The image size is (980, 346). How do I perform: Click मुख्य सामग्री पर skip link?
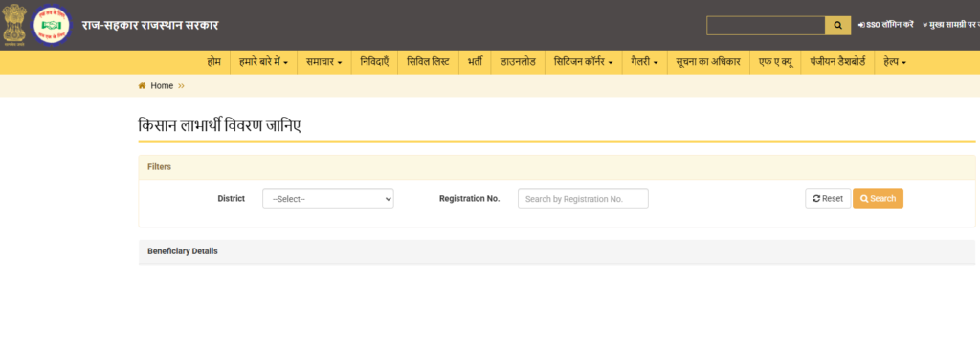coord(950,25)
